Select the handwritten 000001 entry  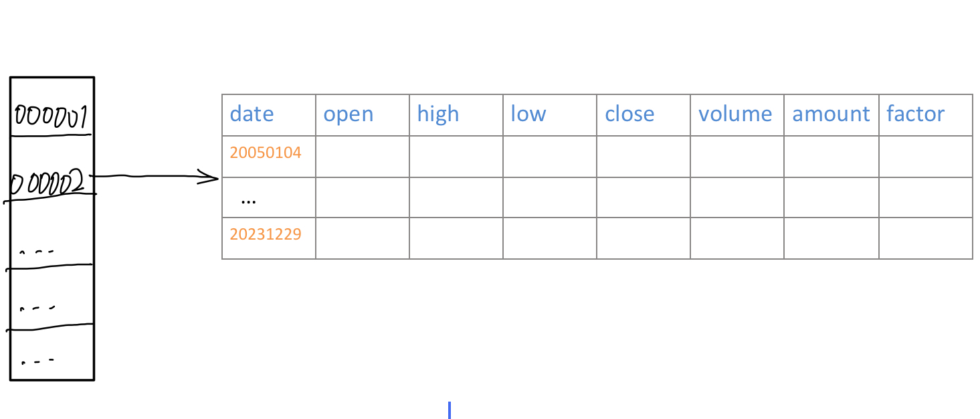pos(51,117)
